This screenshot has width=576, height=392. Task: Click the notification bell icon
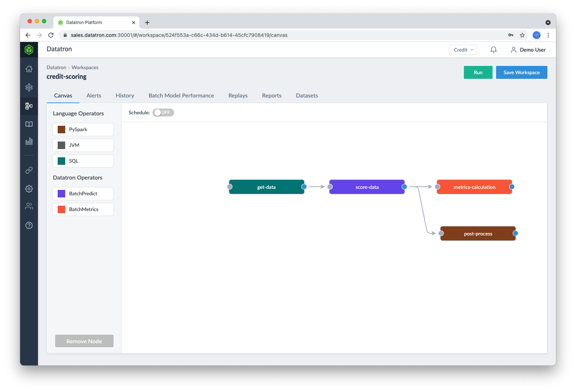494,50
